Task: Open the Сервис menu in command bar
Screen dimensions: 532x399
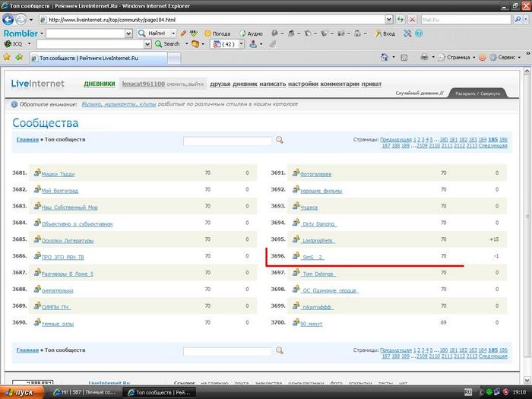Action: 505,57
